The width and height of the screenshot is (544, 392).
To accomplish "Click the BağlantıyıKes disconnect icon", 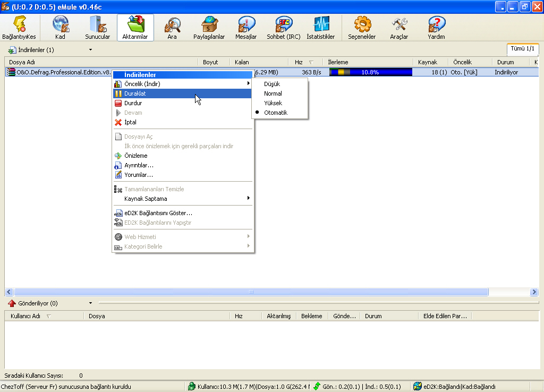I will 19,24.
